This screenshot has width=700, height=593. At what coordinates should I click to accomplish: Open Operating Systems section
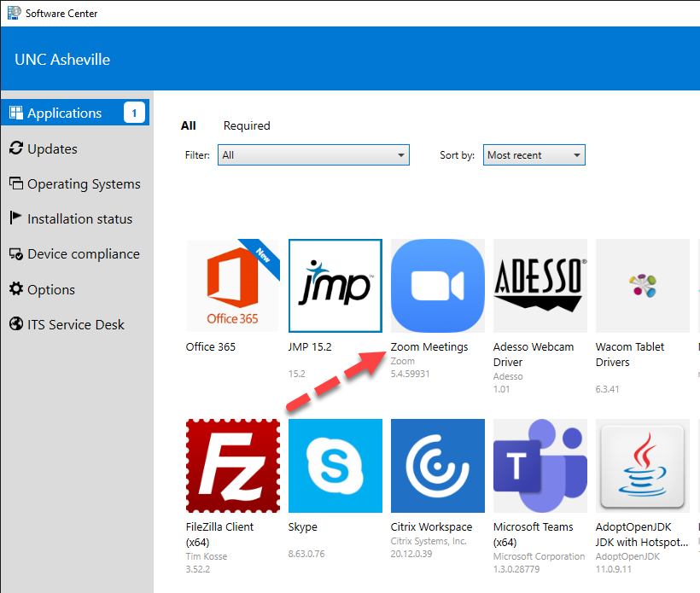(83, 183)
